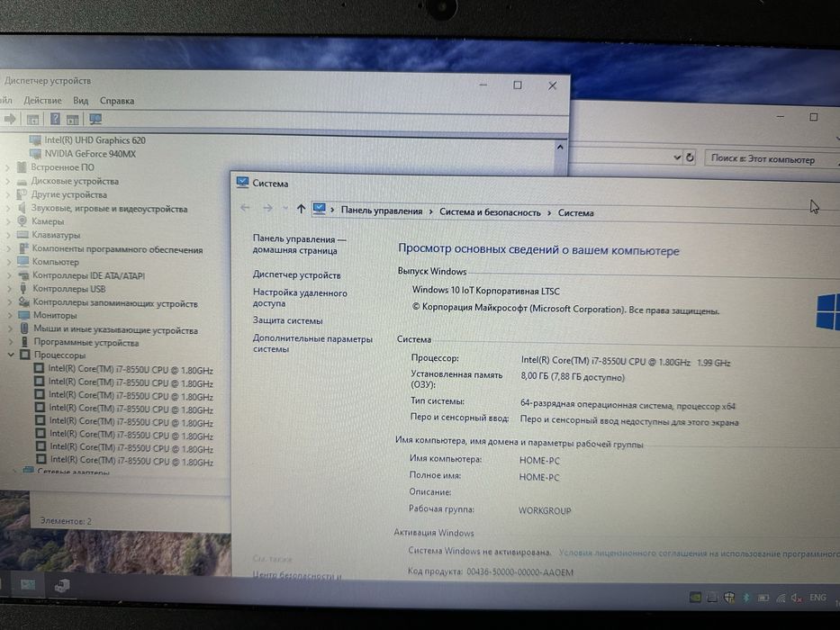Click Панель управления in the breadcrumb path

coord(382,211)
